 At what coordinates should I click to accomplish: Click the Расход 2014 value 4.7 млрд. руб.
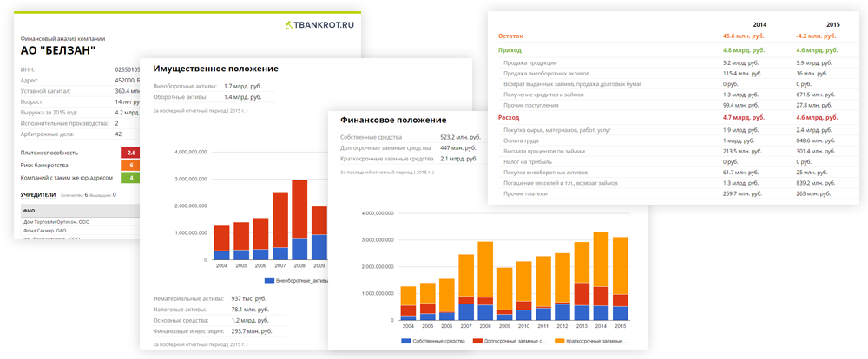(x=744, y=118)
